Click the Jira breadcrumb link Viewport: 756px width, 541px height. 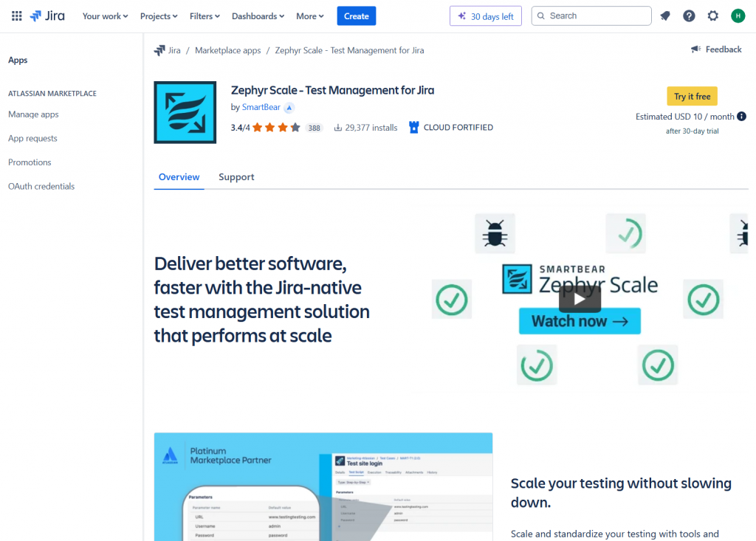click(174, 50)
